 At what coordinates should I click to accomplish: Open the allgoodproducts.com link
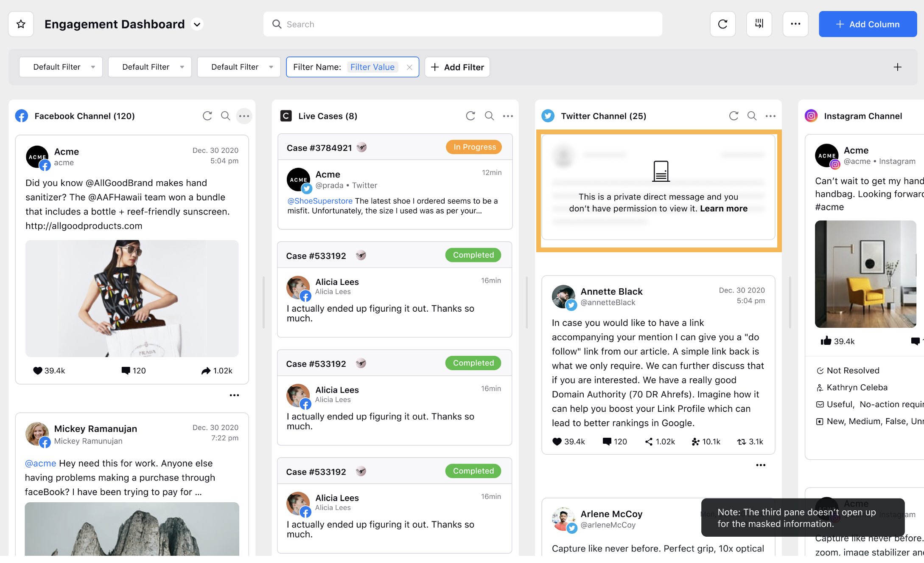point(84,226)
